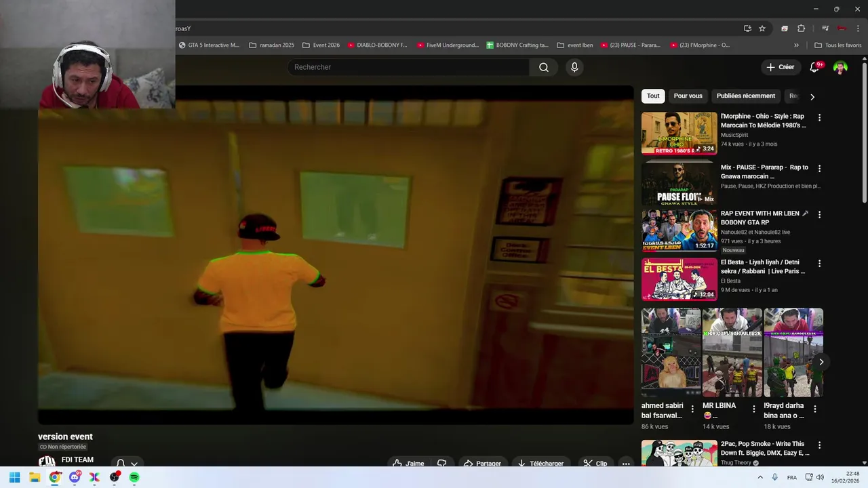
Task: Open the Tous les favoris bookmarks folder
Action: (x=837, y=45)
